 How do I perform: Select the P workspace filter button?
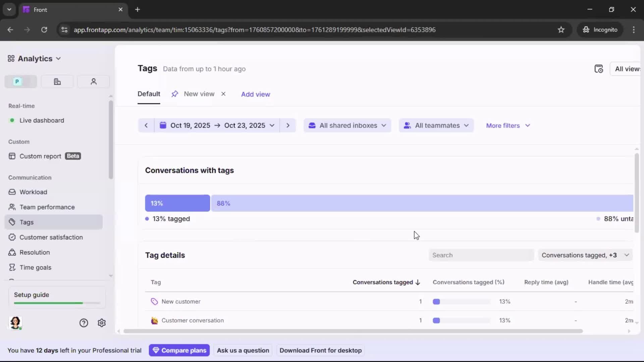[x=20, y=81]
